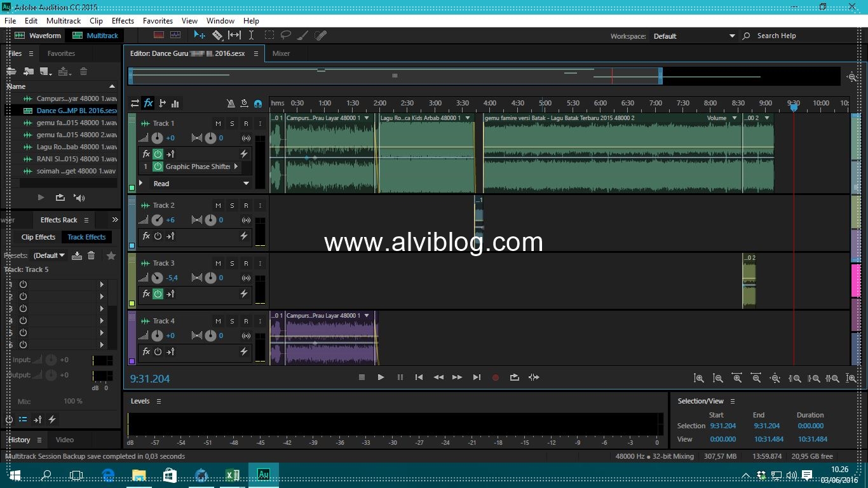This screenshot has width=868, height=488.
Task: Adjust Track 3 volume knob
Action: [157, 278]
